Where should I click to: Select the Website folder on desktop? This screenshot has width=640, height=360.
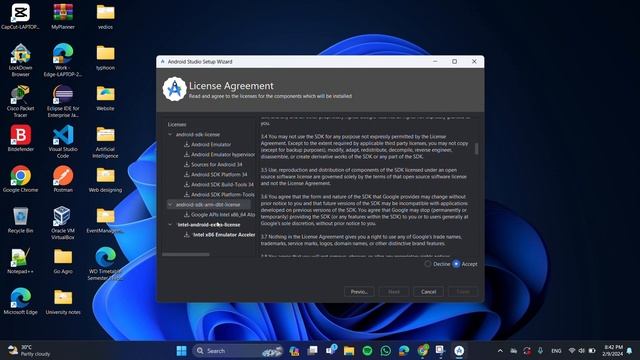click(105, 98)
